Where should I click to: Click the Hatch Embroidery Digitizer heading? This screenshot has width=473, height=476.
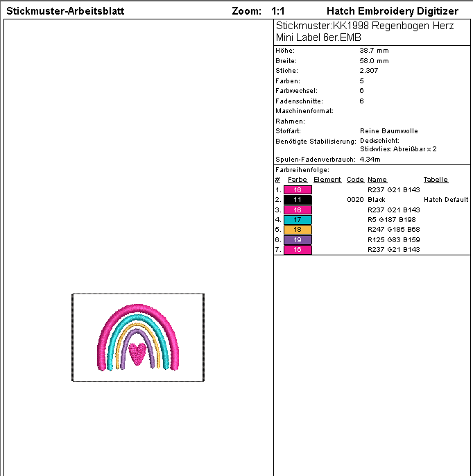(x=392, y=12)
